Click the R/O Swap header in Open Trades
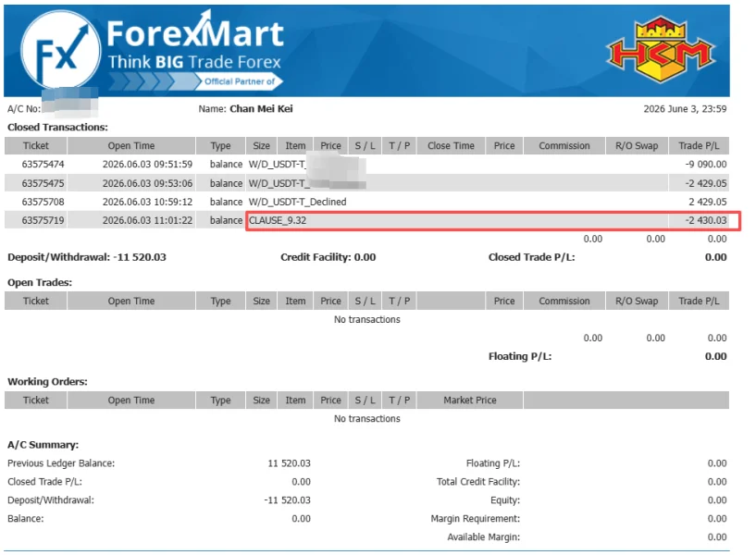The image size is (756, 555). click(637, 301)
